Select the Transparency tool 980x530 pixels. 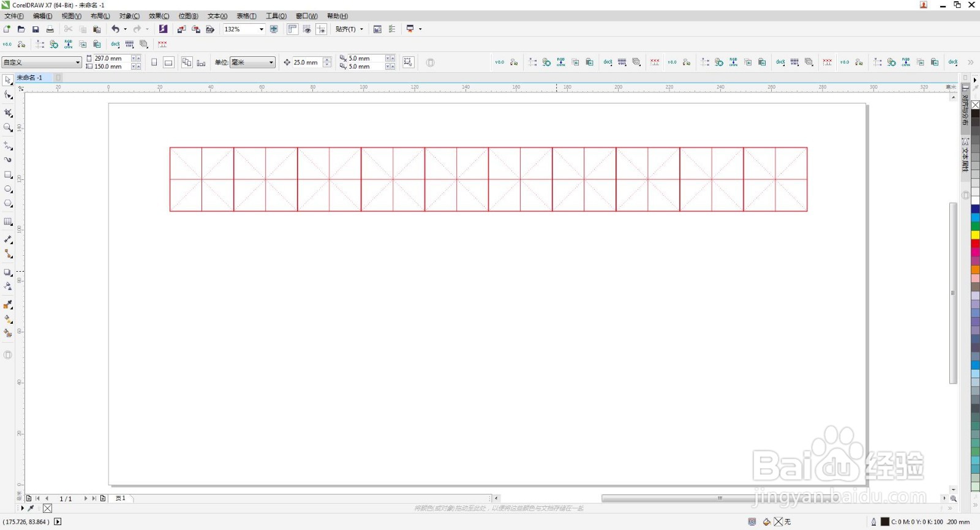(7, 286)
